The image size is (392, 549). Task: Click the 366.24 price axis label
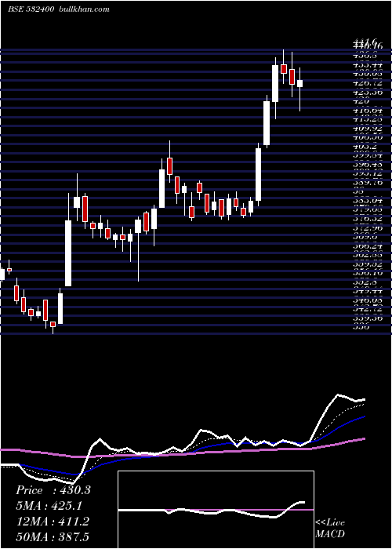click(x=368, y=245)
